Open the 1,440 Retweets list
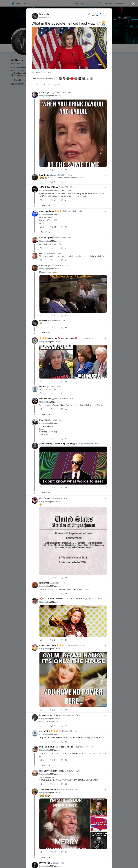Image resolution: width=138 pixels, height=868 pixels. pyautogui.click(x=38, y=78)
